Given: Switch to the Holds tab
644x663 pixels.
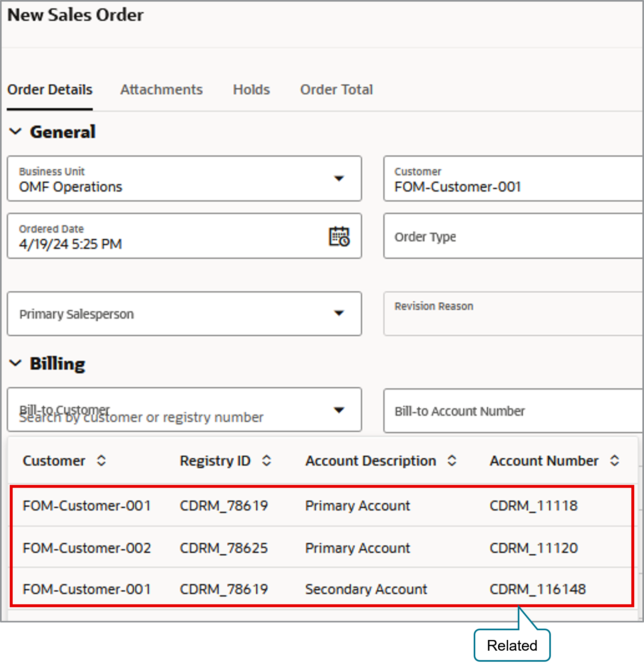Looking at the screenshot, I should (251, 90).
